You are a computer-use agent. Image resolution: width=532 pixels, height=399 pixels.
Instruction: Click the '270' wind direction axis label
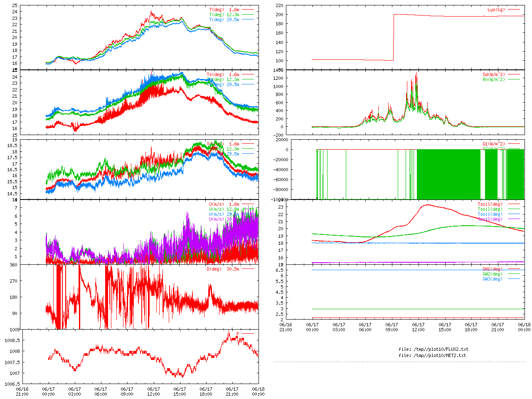[14, 281]
